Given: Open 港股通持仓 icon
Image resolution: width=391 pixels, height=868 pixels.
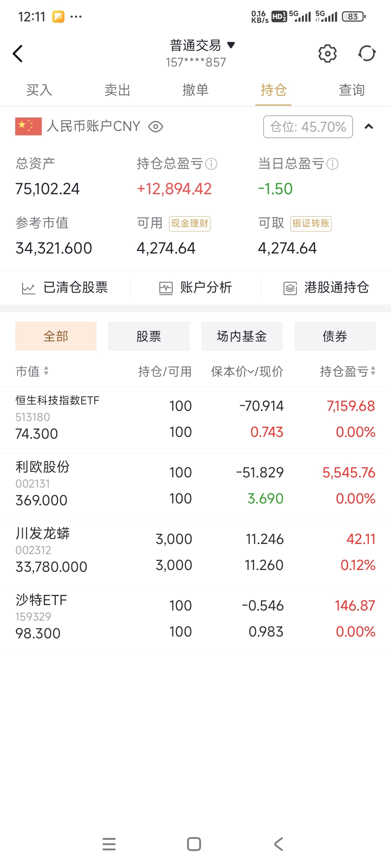Looking at the screenshot, I should [290, 288].
